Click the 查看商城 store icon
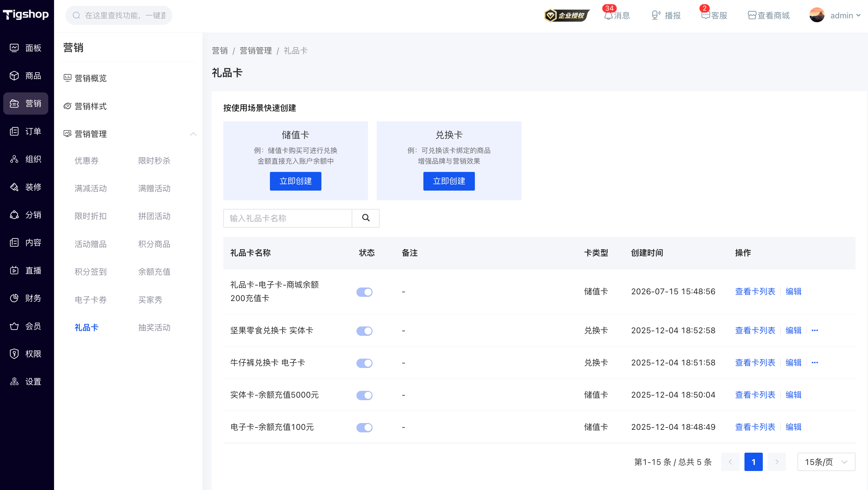 (752, 15)
